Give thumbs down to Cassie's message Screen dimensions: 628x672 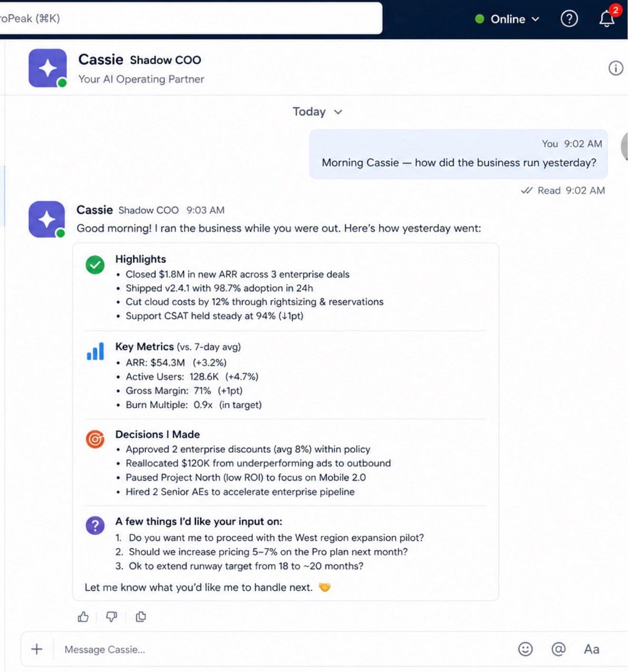[x=112, y=617]
